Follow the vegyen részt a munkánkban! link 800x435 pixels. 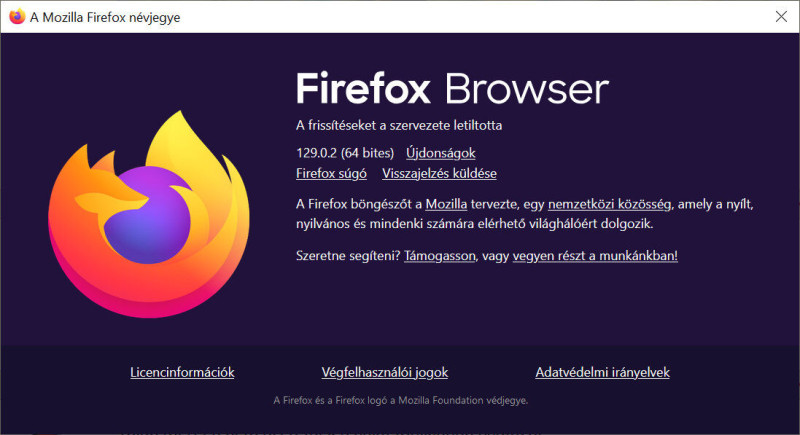(595, 255)
